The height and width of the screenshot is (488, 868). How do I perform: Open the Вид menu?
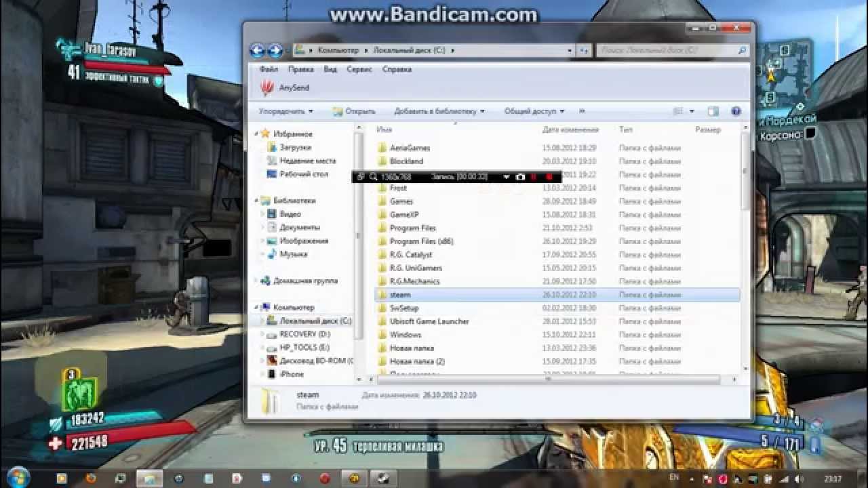tap(330, 69)
